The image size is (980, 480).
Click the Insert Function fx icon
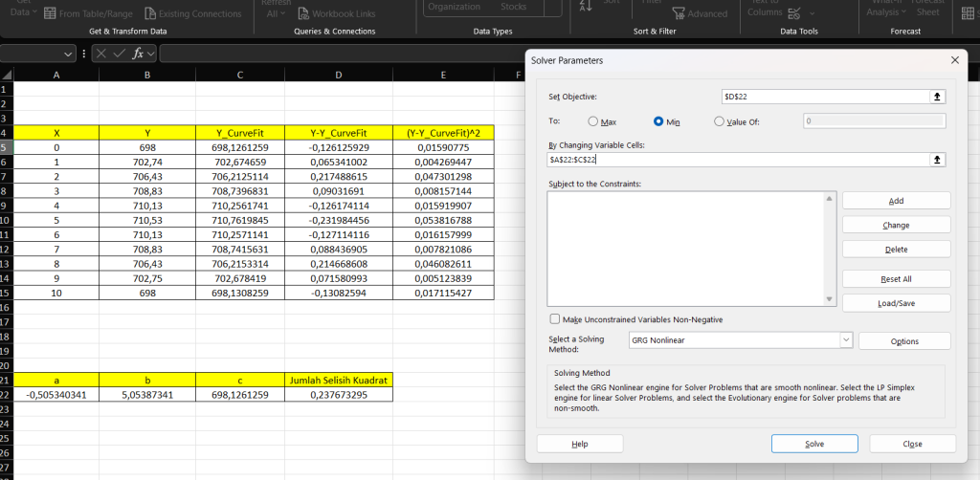click(x=138, y=54)
